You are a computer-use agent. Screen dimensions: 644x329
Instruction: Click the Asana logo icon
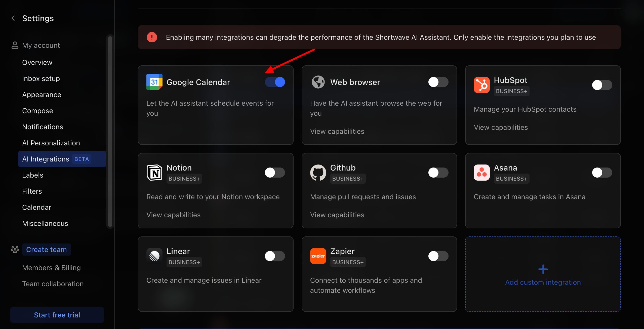(481, 173)
